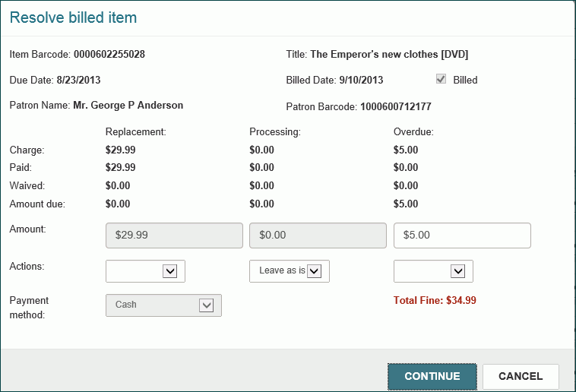Click the Overdue column header
This screenshot has height=392, width=576.
413,132
